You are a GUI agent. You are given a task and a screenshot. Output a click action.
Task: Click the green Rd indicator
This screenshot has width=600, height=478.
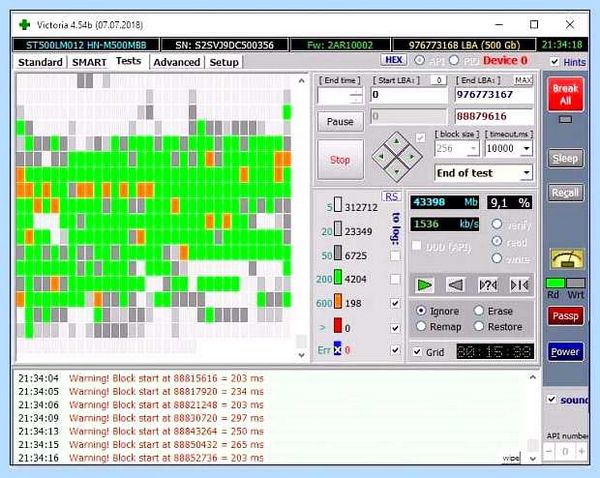click(x=555, y=283)
